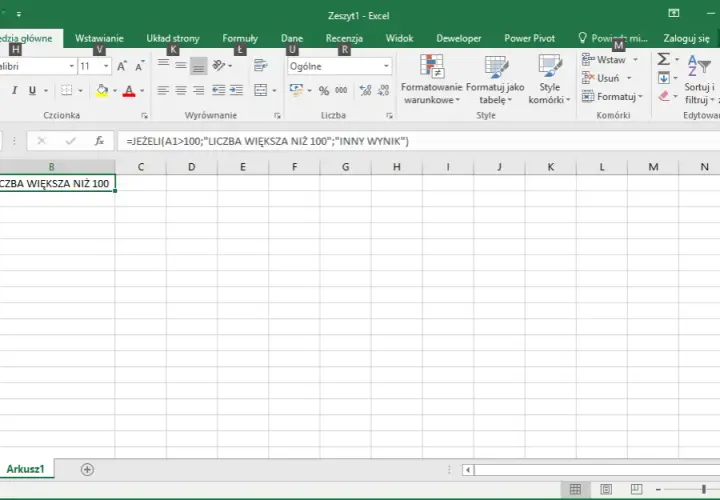Viewport: 720px width, 500px height.
Task: Click inside the formula bar text
Action: click(268, 141)
